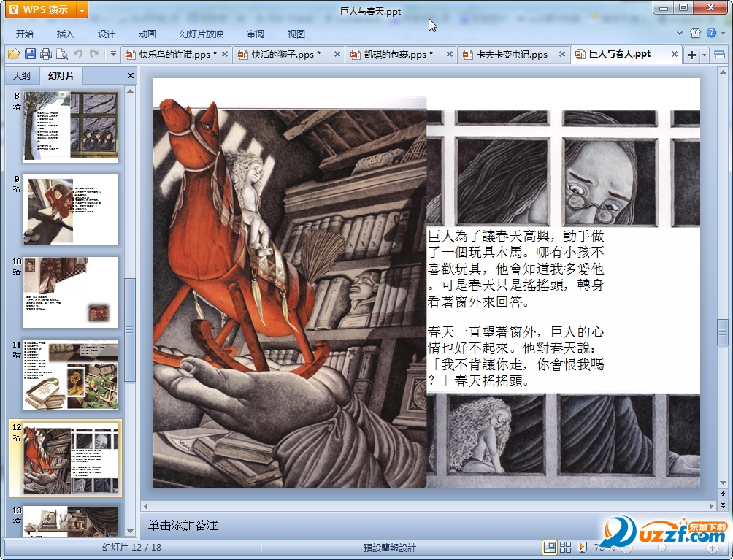Open the skin shirt icon

(695, 33)
